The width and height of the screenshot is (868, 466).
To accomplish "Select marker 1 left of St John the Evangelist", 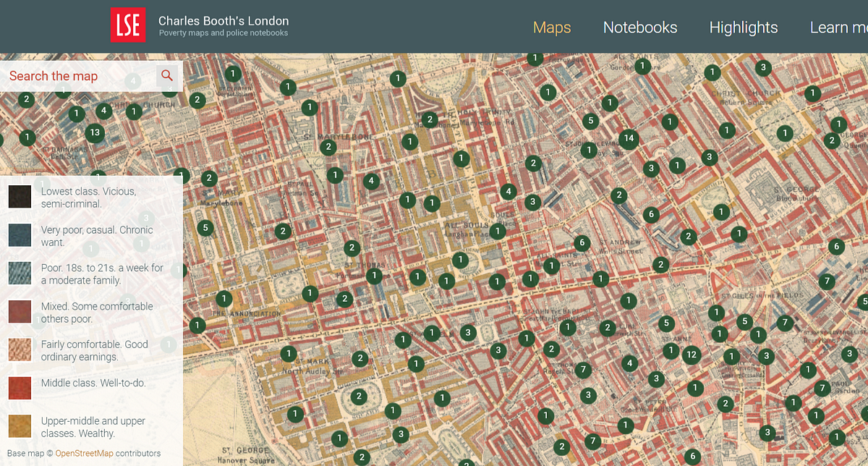I will tap(589, 151).
